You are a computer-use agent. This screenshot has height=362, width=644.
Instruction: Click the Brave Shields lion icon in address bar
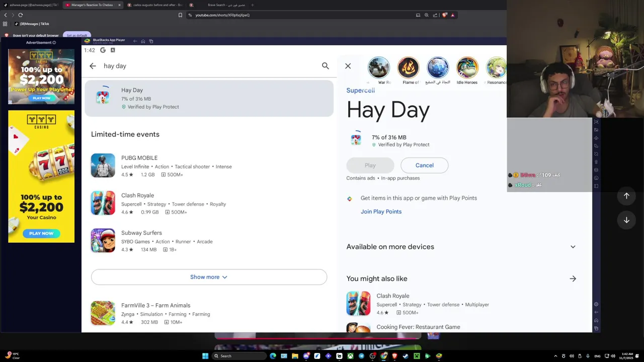444,15
